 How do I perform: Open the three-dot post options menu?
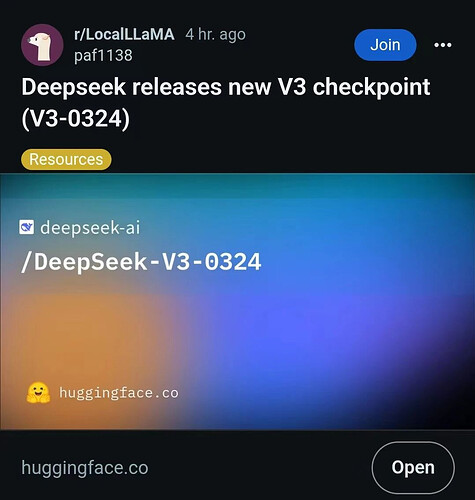click(443, 45)
